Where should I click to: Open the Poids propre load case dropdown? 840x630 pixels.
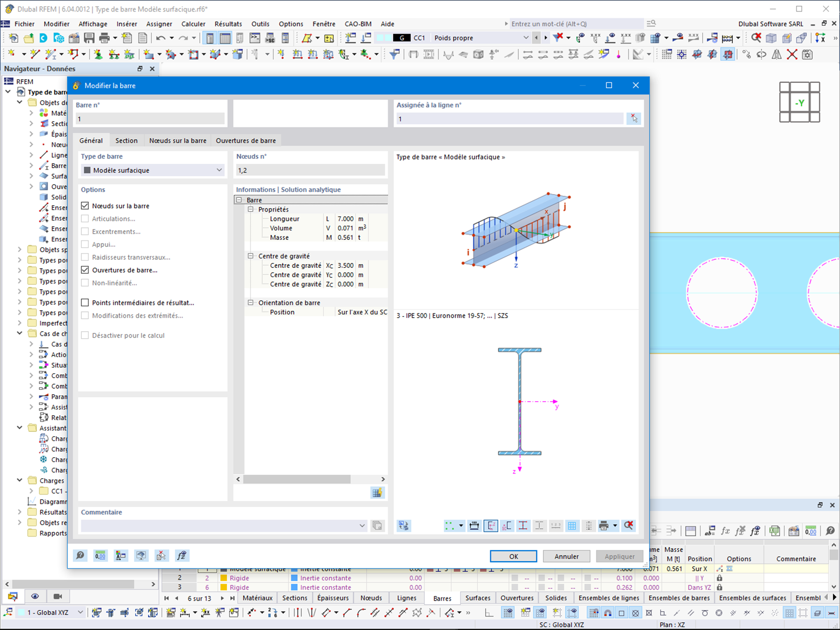526,38
